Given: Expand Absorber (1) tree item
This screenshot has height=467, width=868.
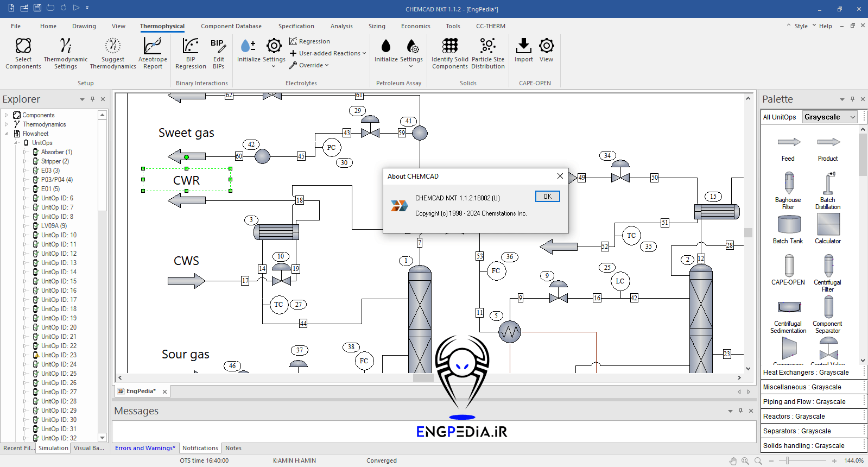Looking at the screenshot, I should (x=25, y=152).
